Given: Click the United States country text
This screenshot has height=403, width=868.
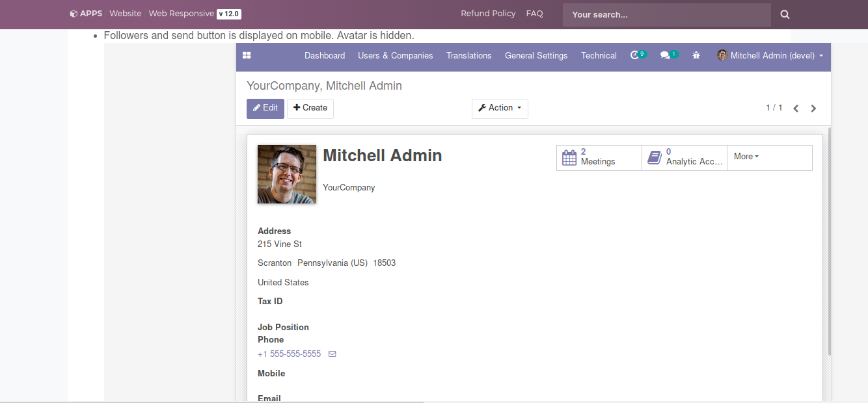Looking at the screenshot, I should 283,283.
